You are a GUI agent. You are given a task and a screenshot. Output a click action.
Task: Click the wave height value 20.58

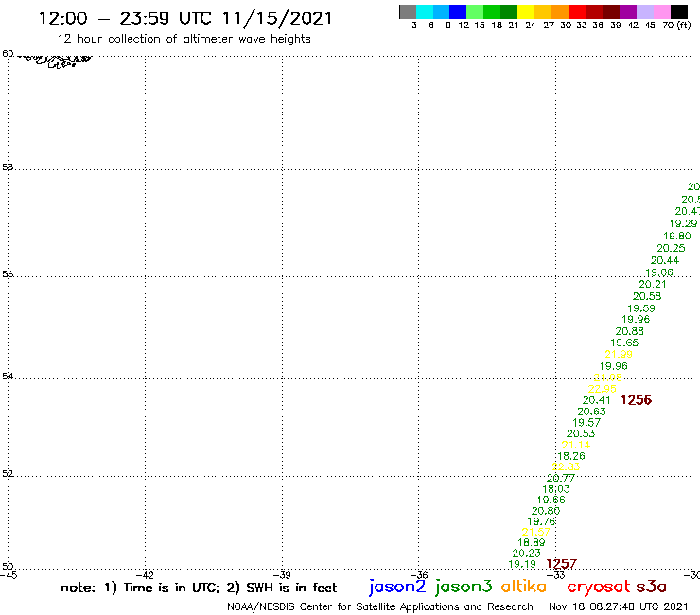647,296
